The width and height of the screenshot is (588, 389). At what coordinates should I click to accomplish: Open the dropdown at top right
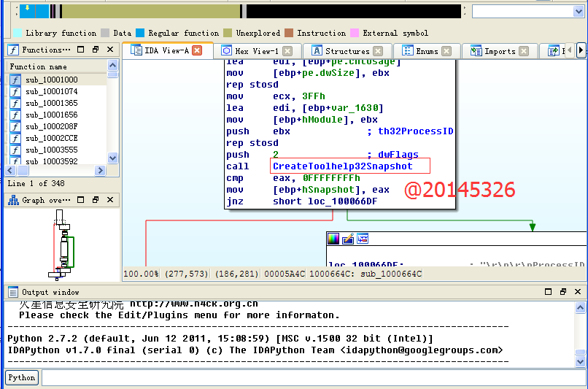pos(579,11)
